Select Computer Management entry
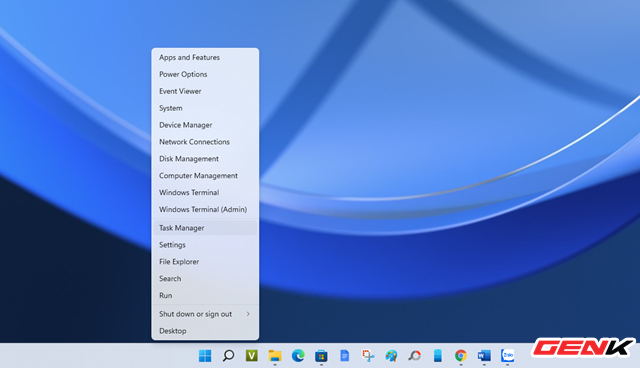Screen dimensions: 640x368 (205, 175)
